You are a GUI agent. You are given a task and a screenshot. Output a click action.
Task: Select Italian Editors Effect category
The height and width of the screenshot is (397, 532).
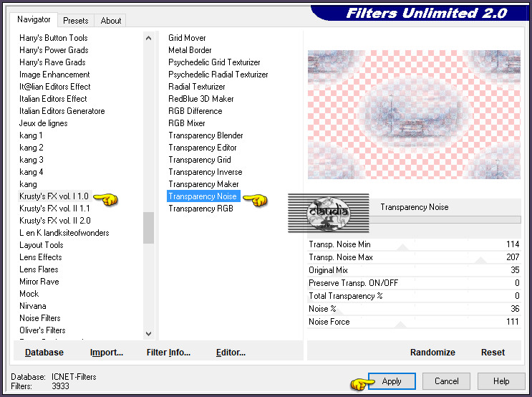pos(53,99)
